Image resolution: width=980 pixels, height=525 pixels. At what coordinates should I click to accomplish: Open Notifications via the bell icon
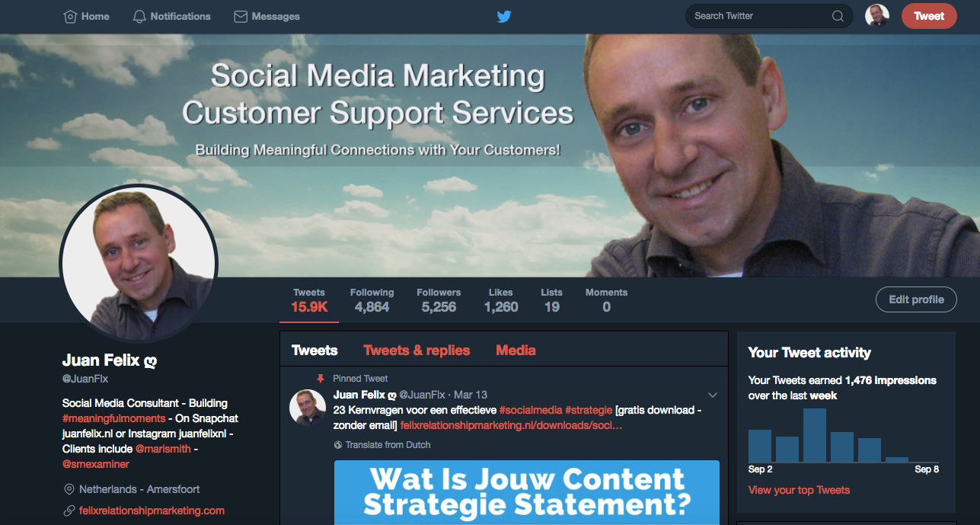(139, 16)
